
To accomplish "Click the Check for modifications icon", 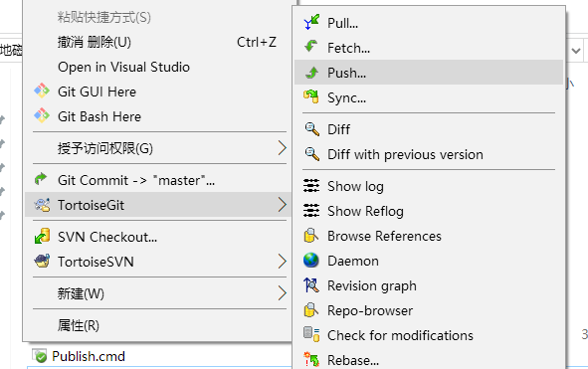I will pyautogui.click(x=311, y=334).
